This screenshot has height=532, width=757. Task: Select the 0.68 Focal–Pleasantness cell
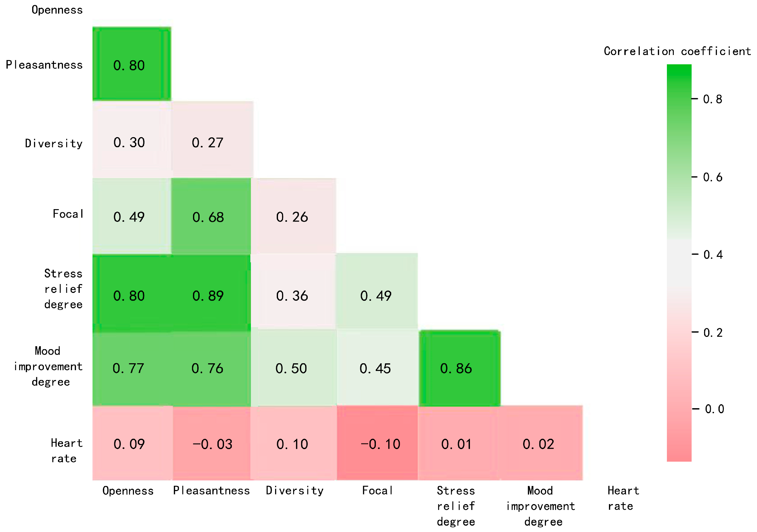pos(211,216)
